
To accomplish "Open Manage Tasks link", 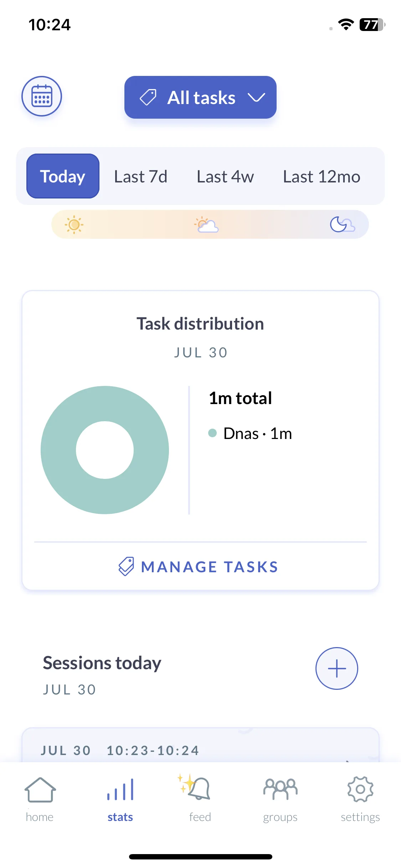I will pos(199,567).
